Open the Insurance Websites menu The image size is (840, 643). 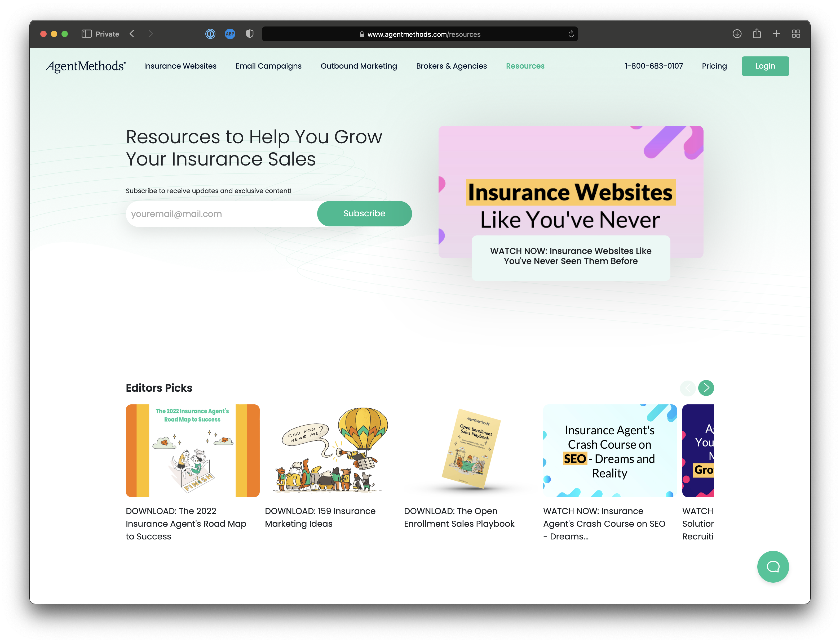(x=180, y=66)
